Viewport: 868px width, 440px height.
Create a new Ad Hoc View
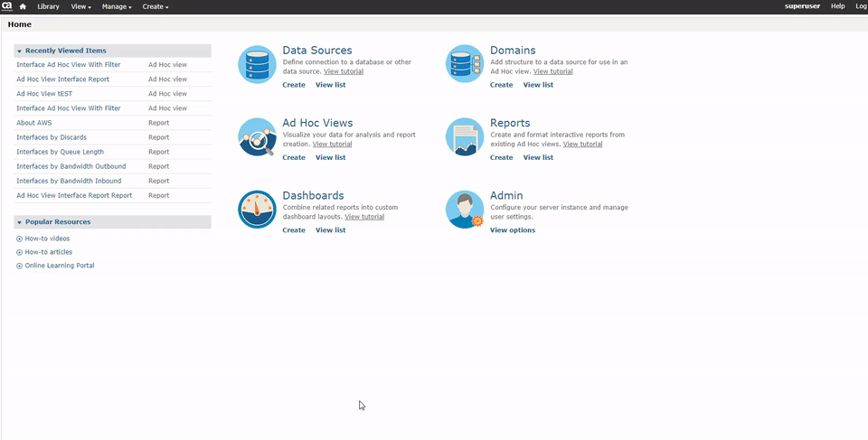(x=293, y=157)
